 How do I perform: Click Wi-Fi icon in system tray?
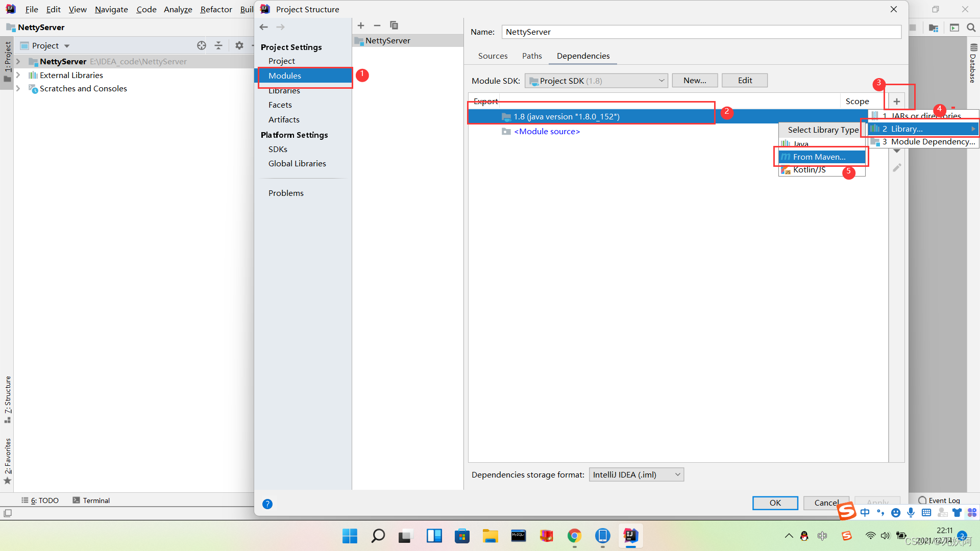pos(871,536)
